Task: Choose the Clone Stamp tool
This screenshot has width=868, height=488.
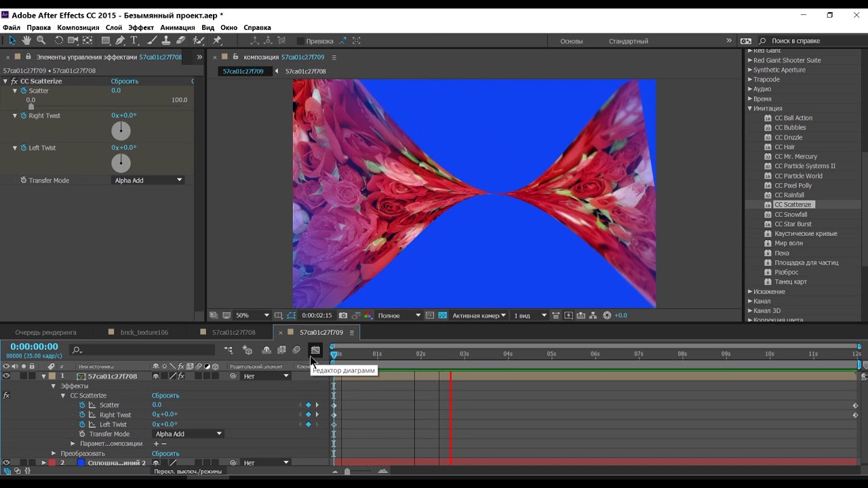Action: click(166, 41)
